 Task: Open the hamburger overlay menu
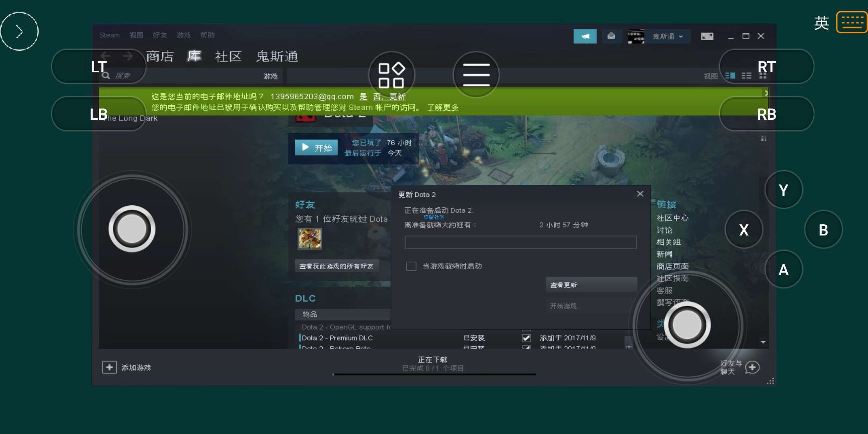476,75
